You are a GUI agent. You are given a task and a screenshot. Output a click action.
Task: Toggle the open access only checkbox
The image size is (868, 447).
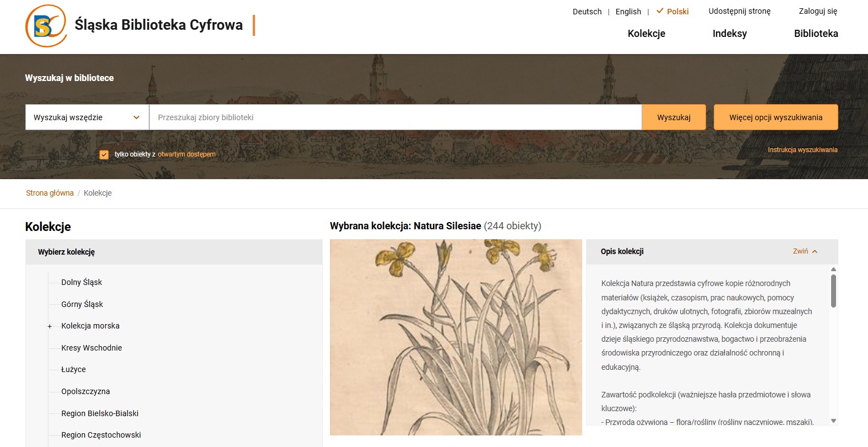point(104,154)
